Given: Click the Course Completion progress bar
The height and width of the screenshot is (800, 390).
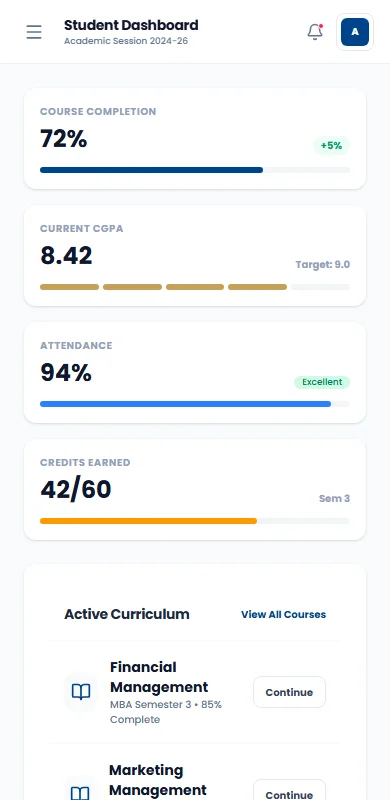Looking at the screenshot, I should pos(195,170).
